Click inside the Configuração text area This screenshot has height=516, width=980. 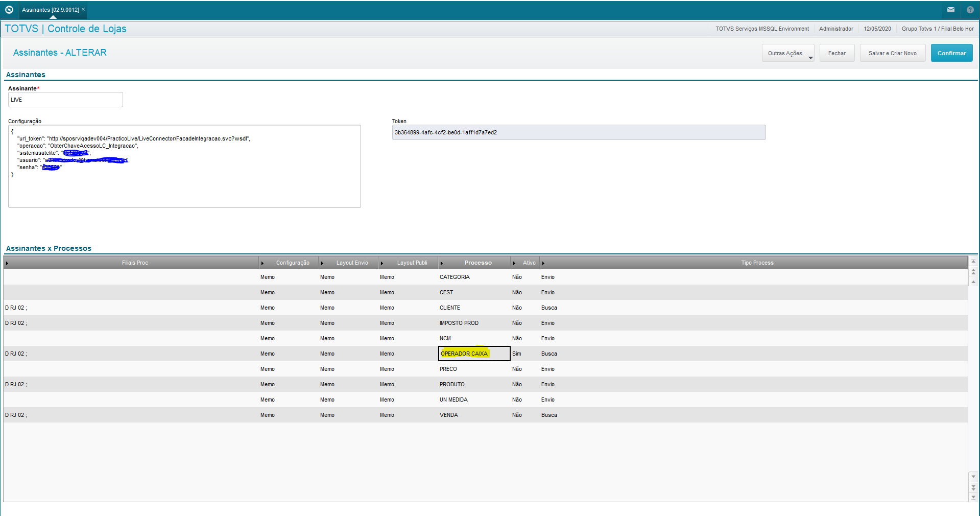pos(184,167)
